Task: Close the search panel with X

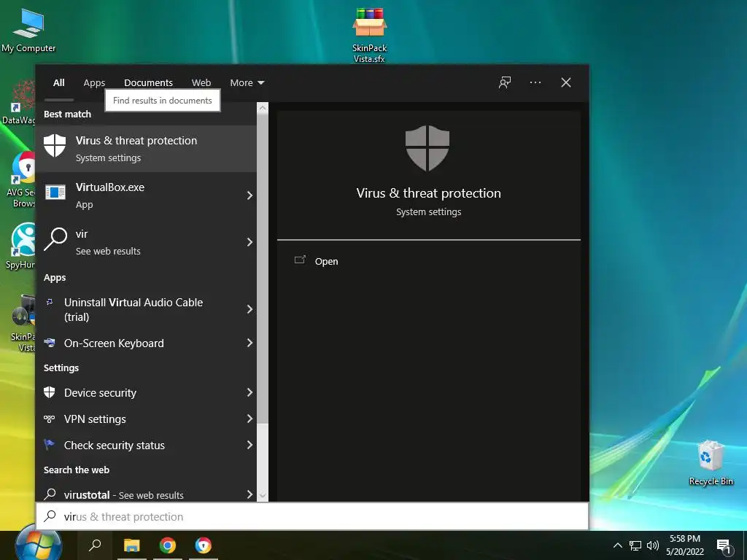Action: [565, 82]
